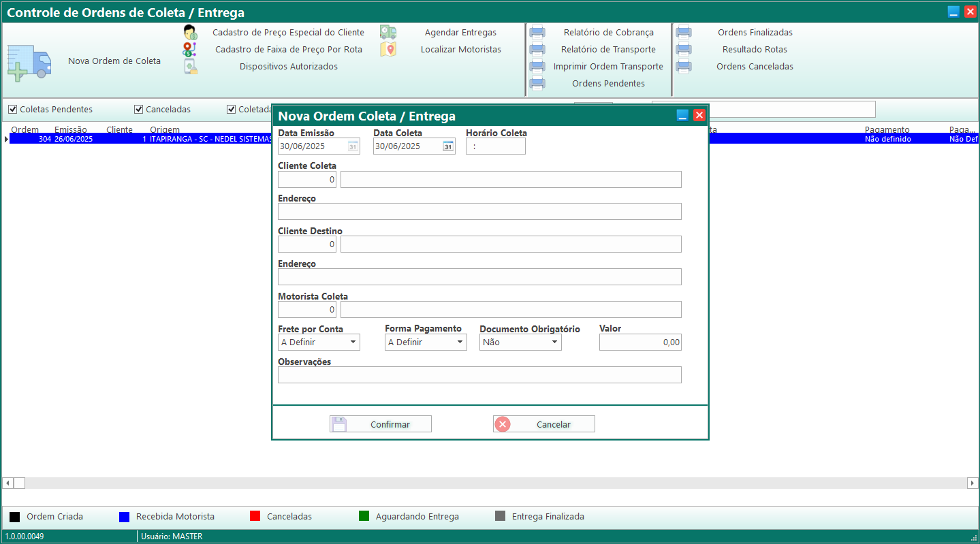Uncheck the Coletas Pendentes checkbox

[x=12, y=110]
